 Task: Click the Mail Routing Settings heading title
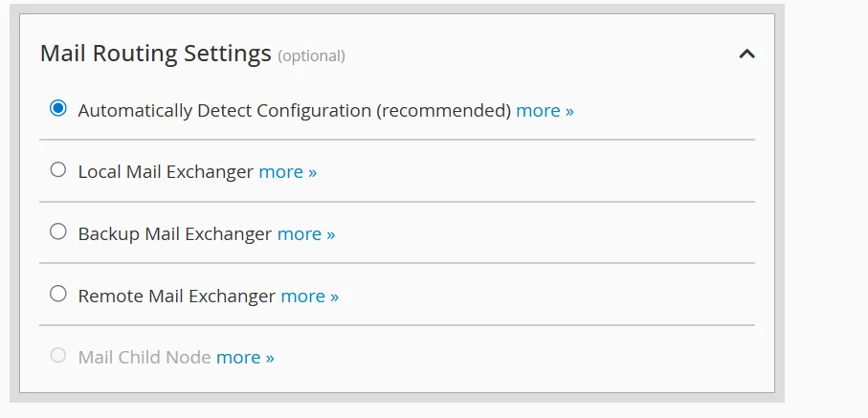[x=156, y=54]
